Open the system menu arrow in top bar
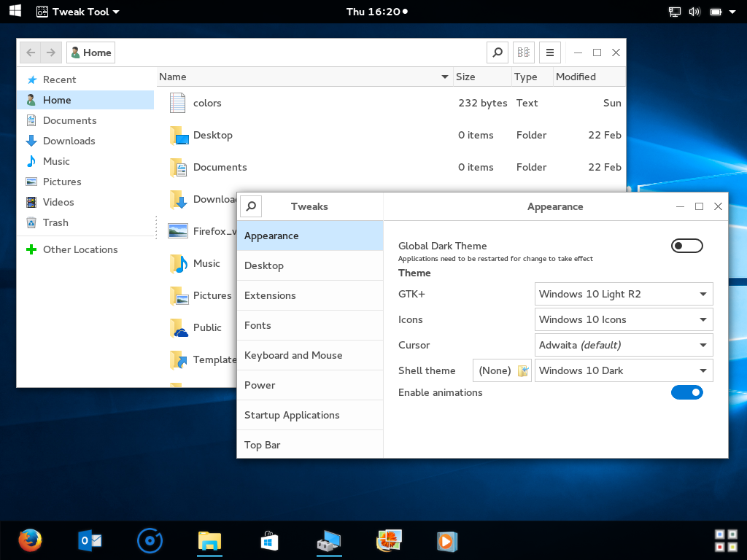Viewport: 747px width, 560px height. [732, 12]
